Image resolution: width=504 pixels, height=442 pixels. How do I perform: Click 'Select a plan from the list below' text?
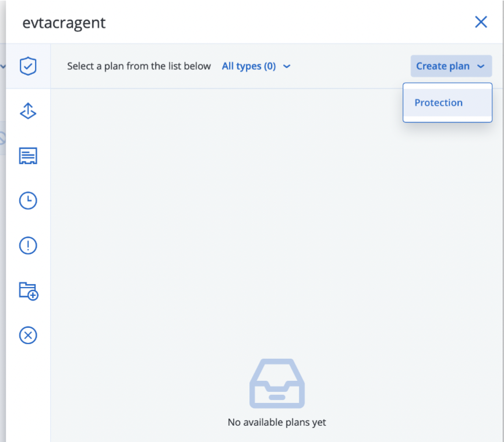click(139, 66)
